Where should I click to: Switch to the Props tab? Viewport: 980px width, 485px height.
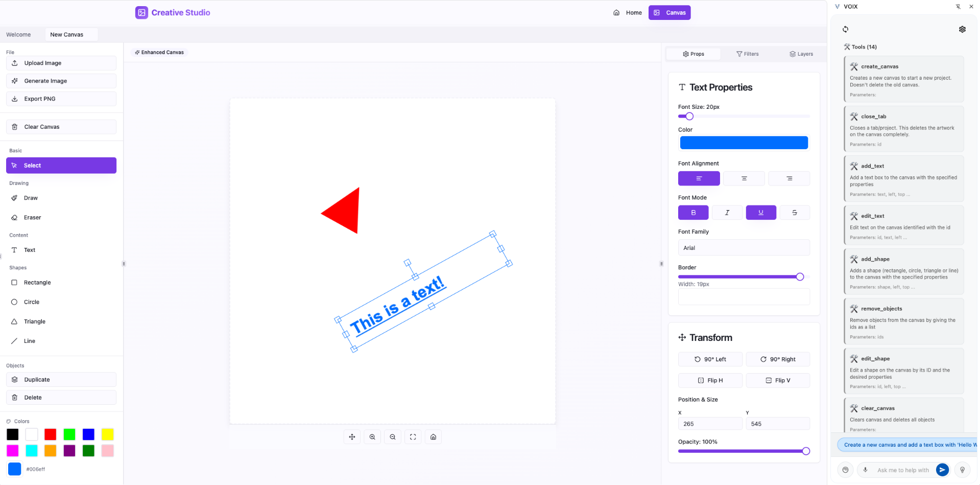coord(694,54)
